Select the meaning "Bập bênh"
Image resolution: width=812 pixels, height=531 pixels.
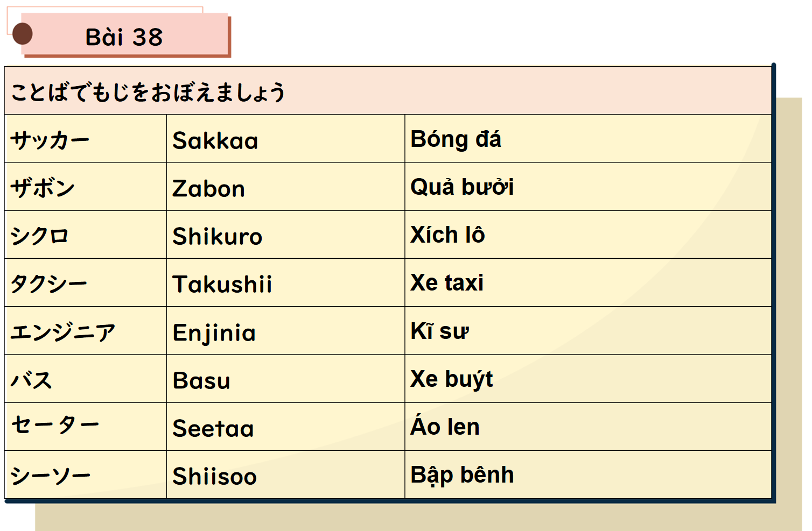click(462, 475)
